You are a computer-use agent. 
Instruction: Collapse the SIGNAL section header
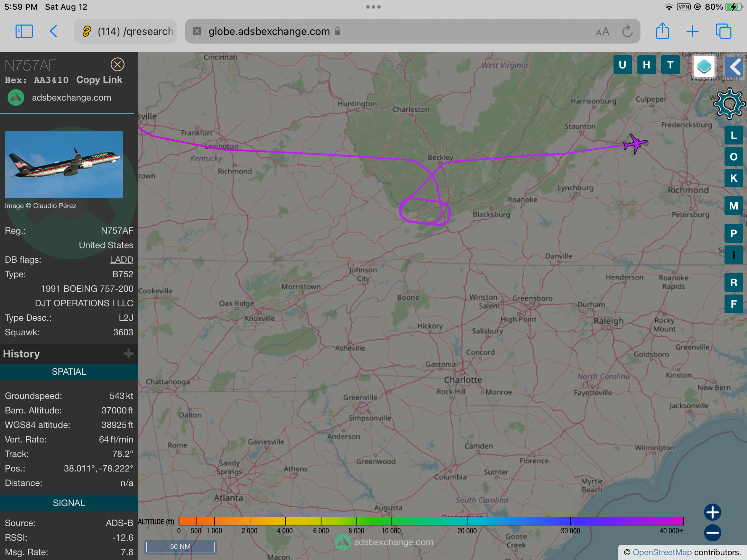[69, 503]
